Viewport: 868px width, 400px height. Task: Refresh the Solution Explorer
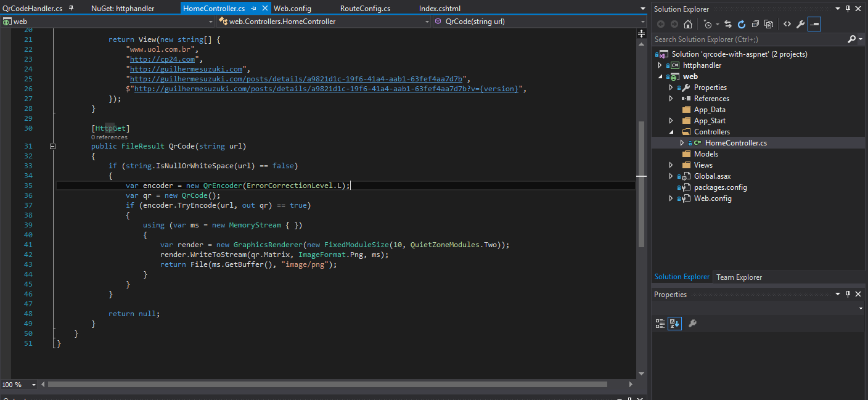[x=742, y=24]
